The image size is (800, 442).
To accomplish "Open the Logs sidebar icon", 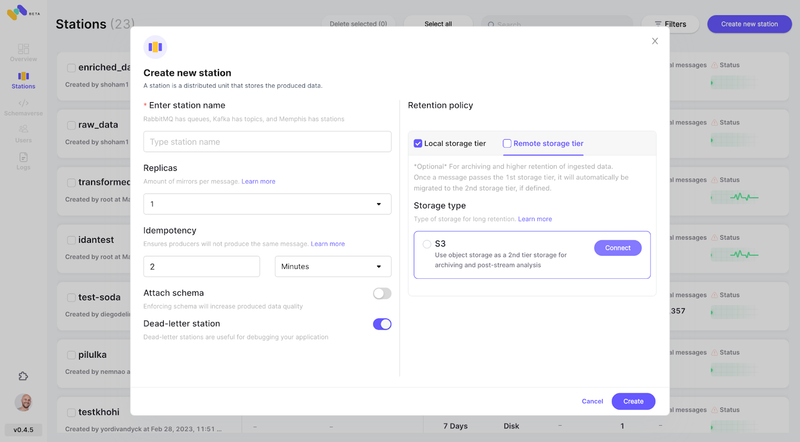I will point(23,160).
